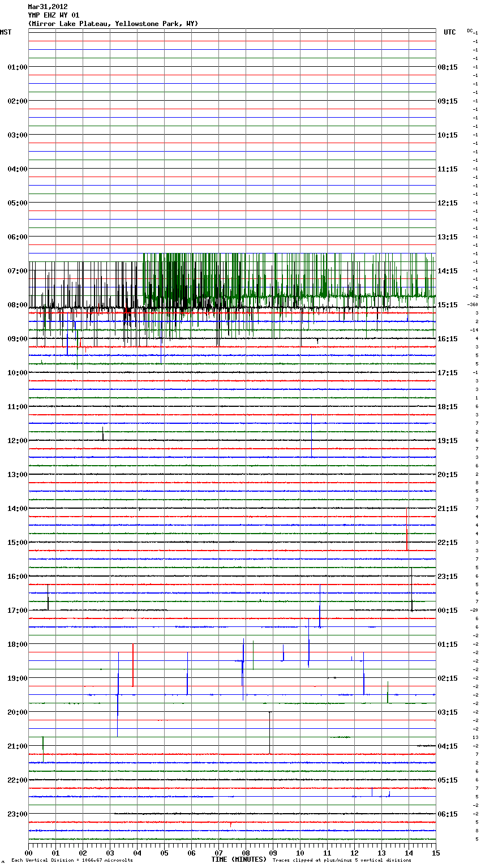Click the UTC time label '06:15'
Screen dimensions: 481x868
pos(448,814)
